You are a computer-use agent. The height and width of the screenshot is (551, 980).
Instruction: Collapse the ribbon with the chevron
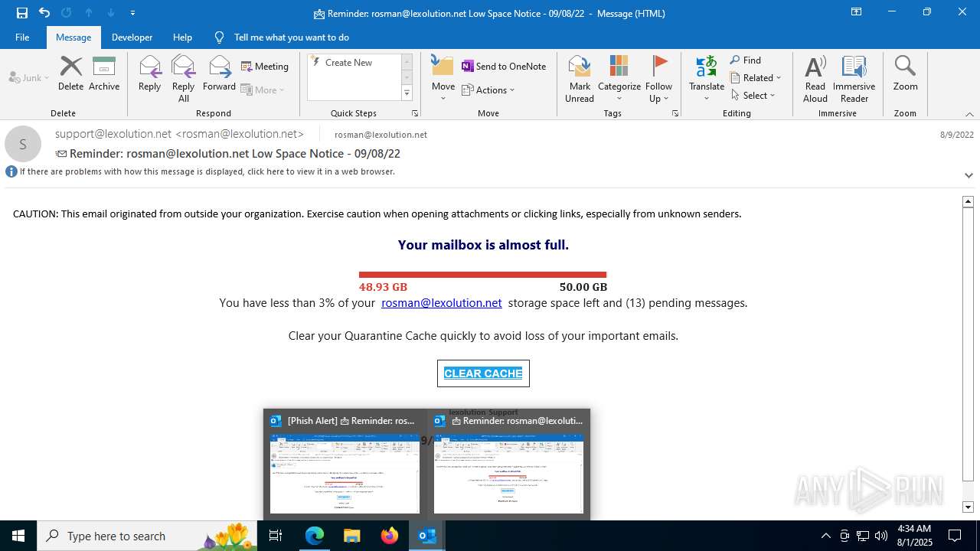coord(969,114)
